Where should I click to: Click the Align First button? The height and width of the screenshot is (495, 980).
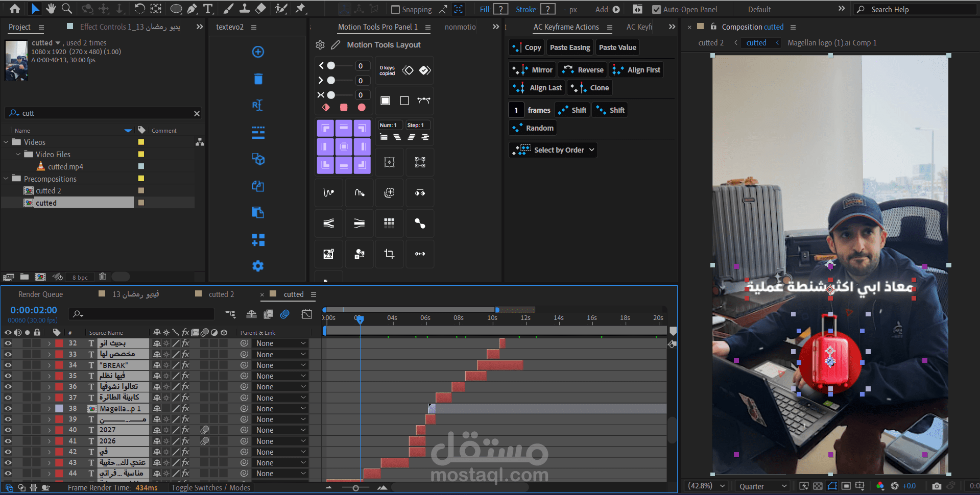636,70
